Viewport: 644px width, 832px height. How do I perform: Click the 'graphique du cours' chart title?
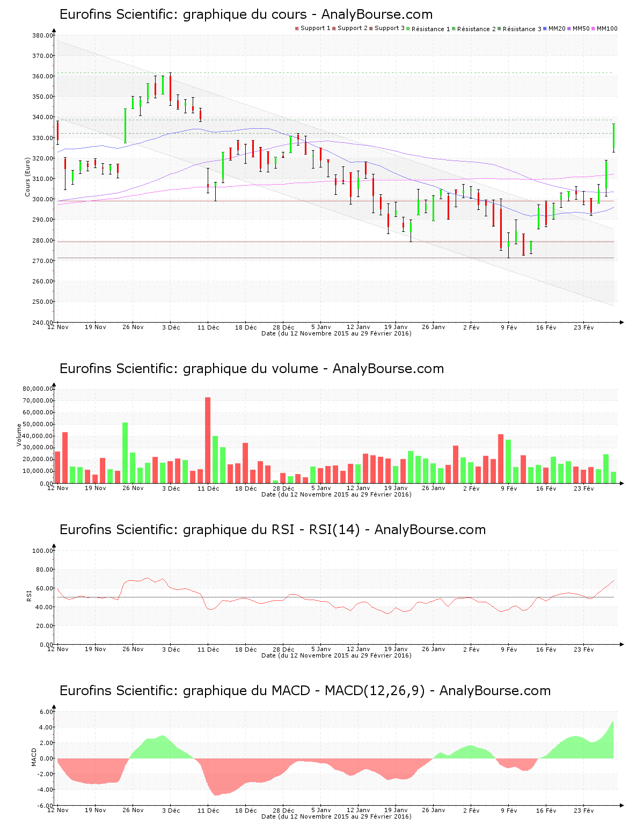coord(245,14)
